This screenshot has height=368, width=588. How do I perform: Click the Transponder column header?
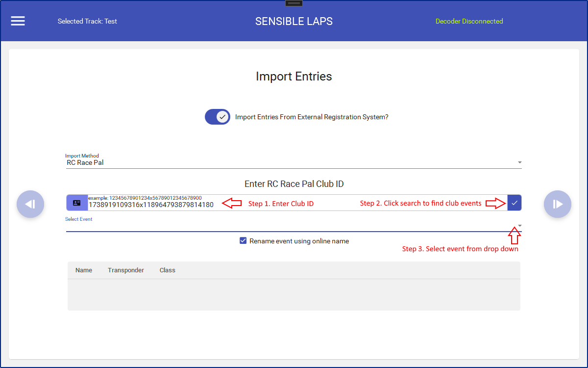pos(126,270)
